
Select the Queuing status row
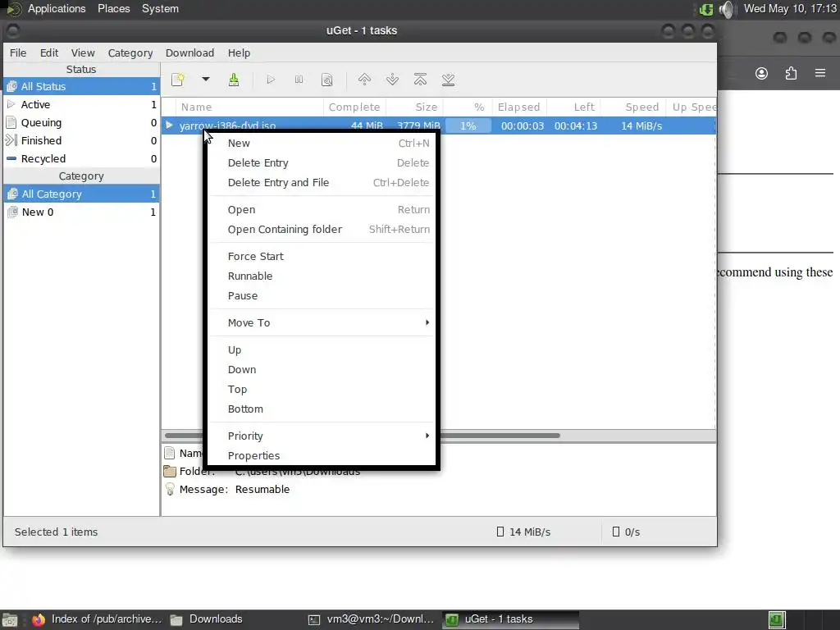tap(81, 123)
